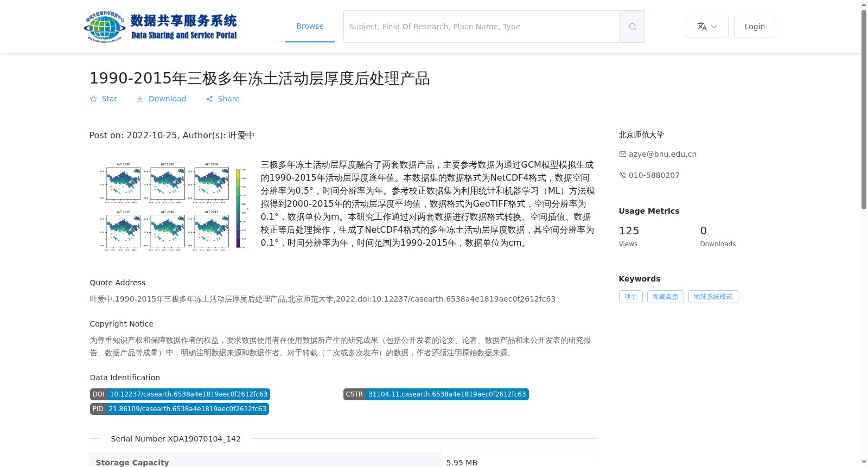This screenshot has width=868, height=467.
Task: Open the ALT maps preview thumbnail
Action: [171, 206]
